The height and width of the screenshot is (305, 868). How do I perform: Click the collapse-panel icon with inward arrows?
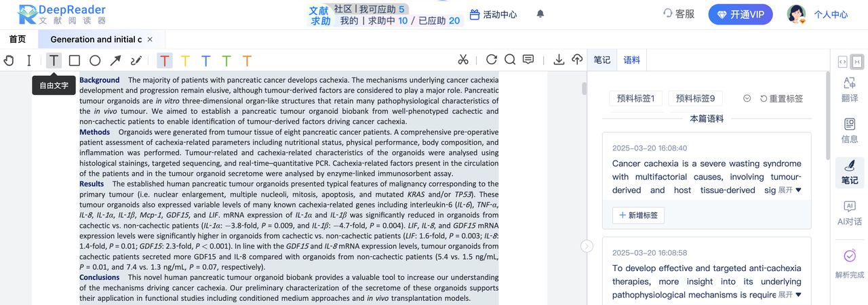click(856, 62)
